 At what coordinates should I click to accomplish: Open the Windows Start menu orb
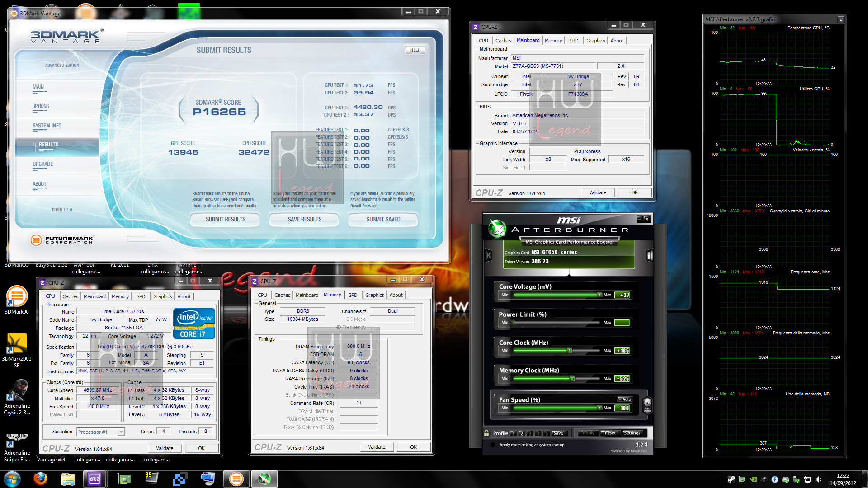(12, 479)
